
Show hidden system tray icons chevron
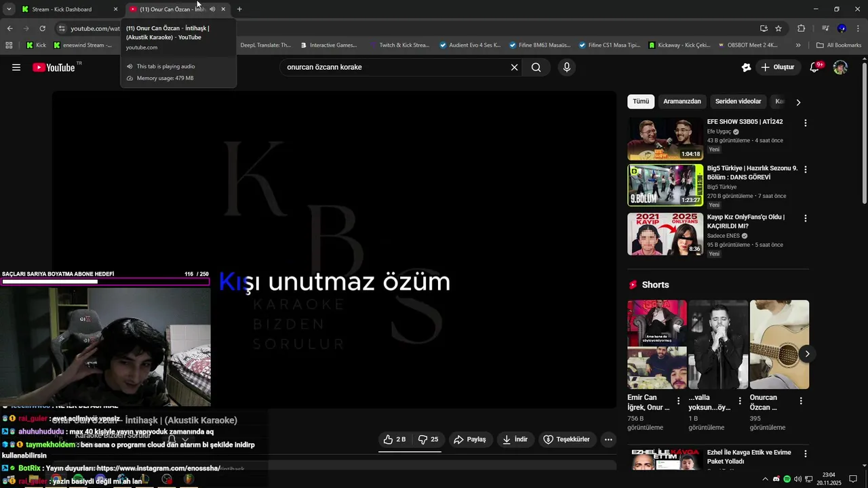point(766,479)
